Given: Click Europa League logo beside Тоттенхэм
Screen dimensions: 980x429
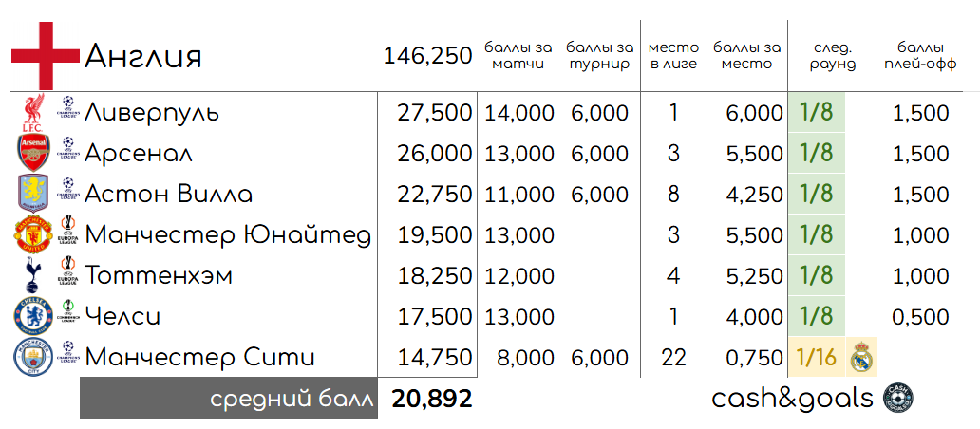Looking at the screenshot, I should coord(68,270).
